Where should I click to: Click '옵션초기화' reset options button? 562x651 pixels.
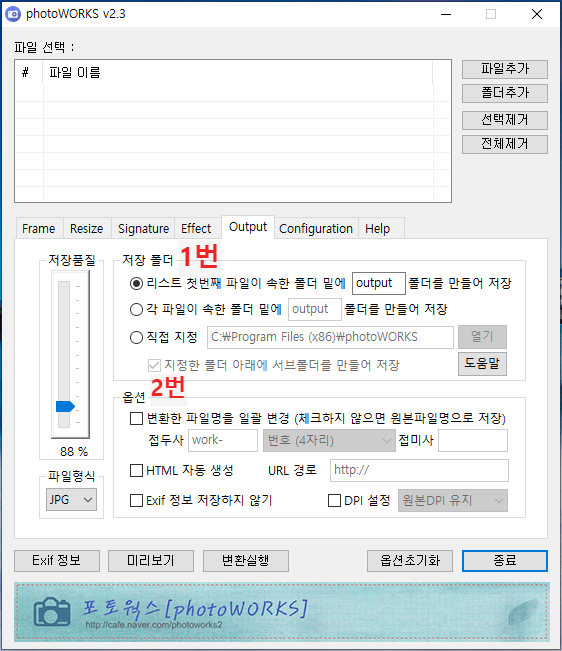[410, 561]
